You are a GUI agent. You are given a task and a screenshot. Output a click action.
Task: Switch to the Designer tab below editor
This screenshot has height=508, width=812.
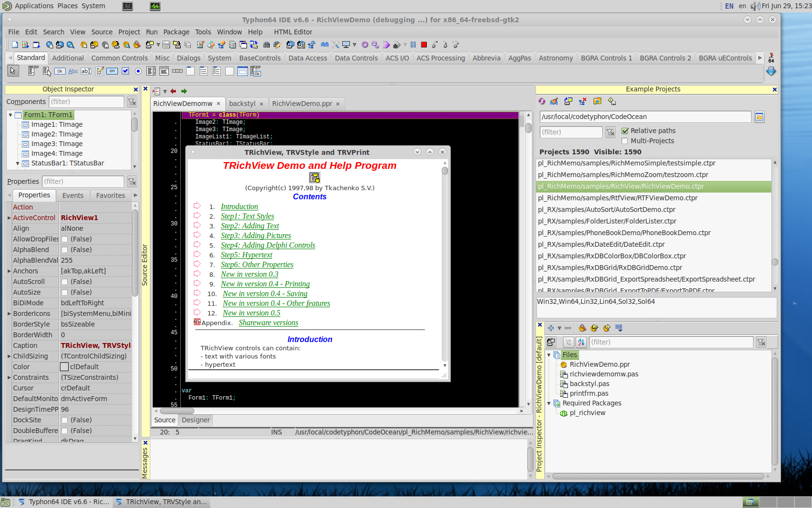tap(196, 420)
